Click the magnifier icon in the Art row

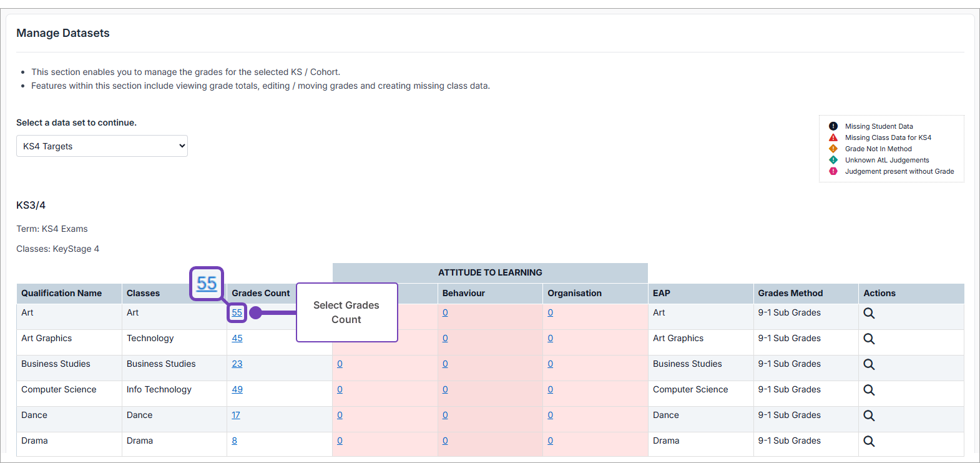[868, 313]
